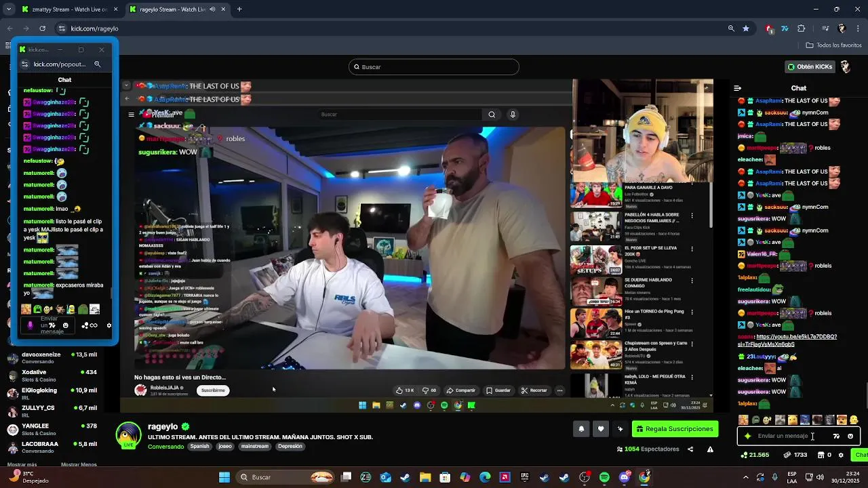Click the Windows Start button
Image resolution: width=868 pixels, height=488 pixels.
click(x=224, y=477)
